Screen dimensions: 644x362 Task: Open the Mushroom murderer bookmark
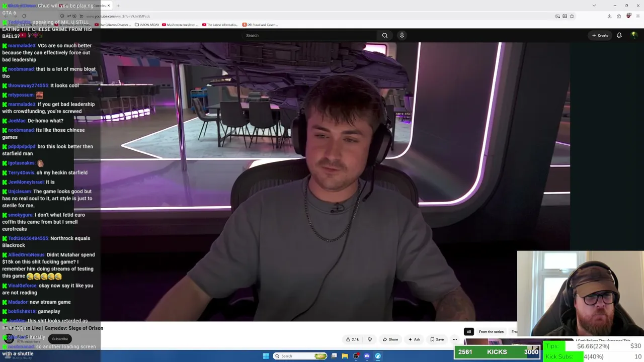click(181, 25)
